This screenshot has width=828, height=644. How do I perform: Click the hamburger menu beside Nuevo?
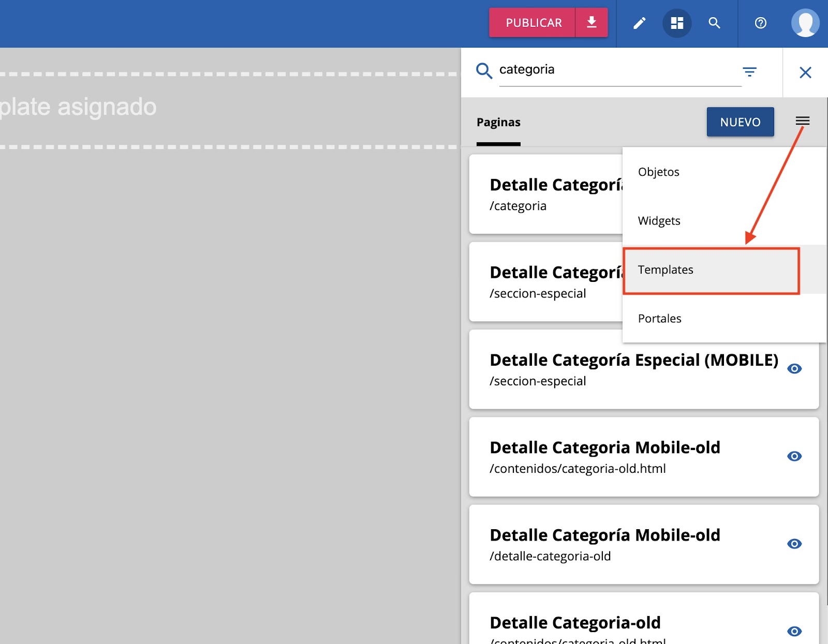(803, 121)
